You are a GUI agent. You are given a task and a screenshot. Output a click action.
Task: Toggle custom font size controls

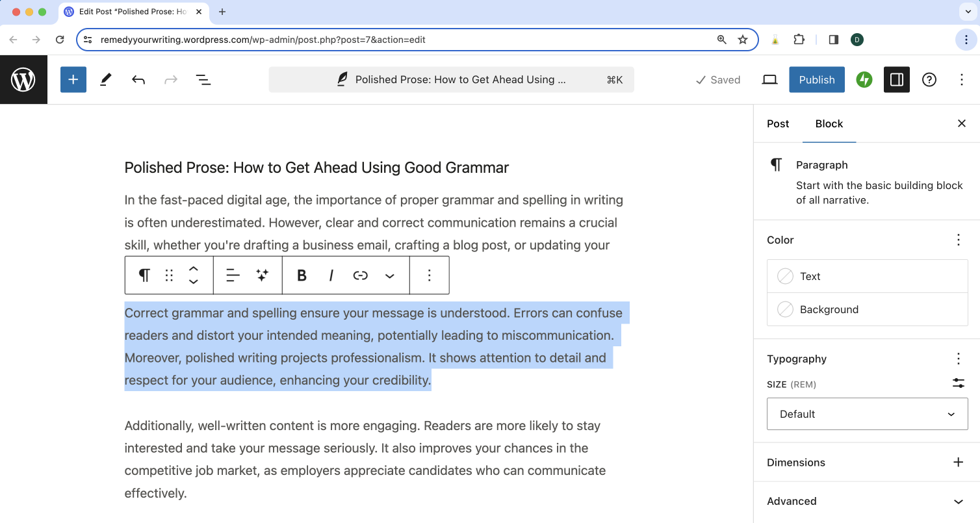click(x=958, y=383)
